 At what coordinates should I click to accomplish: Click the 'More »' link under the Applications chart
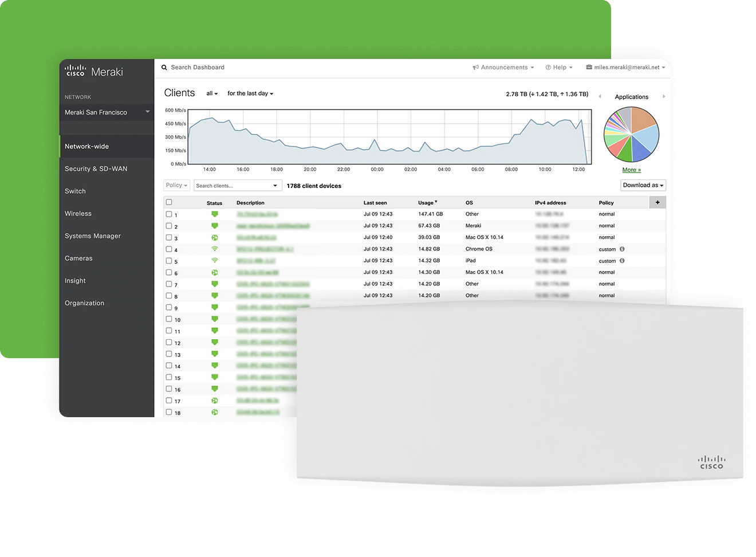(x=631, y=170)
